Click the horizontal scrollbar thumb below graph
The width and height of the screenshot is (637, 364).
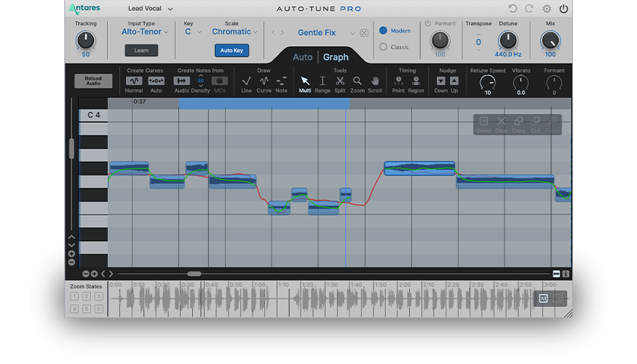(x=194, y=274)
